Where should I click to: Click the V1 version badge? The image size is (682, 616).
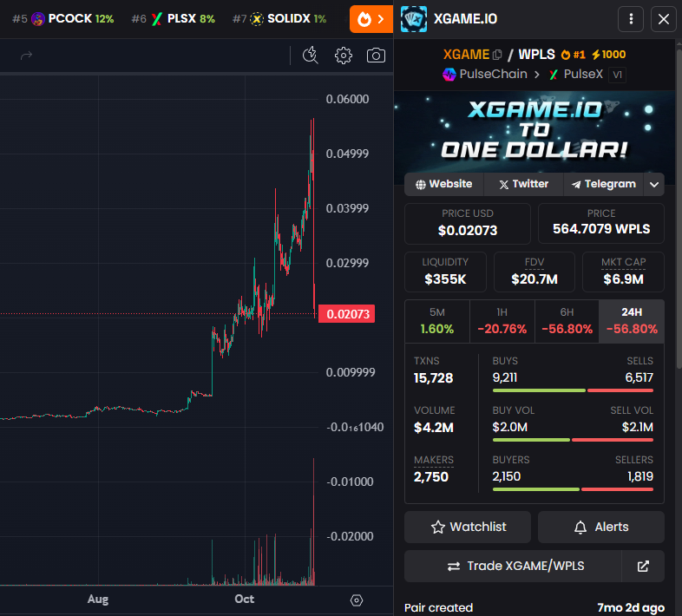tap(617, 75)
